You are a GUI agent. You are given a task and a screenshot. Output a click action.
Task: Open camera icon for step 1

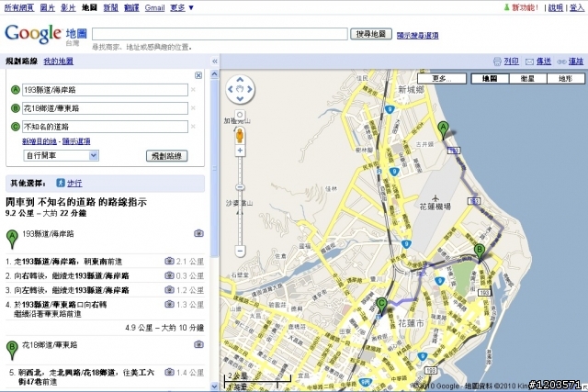coord(169,261)
